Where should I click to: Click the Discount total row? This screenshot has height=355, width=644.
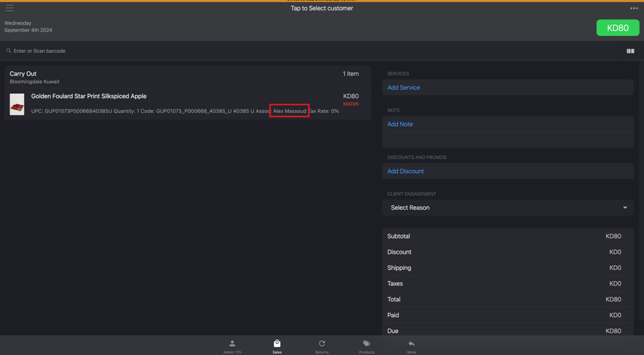click(x=508, y=252)
